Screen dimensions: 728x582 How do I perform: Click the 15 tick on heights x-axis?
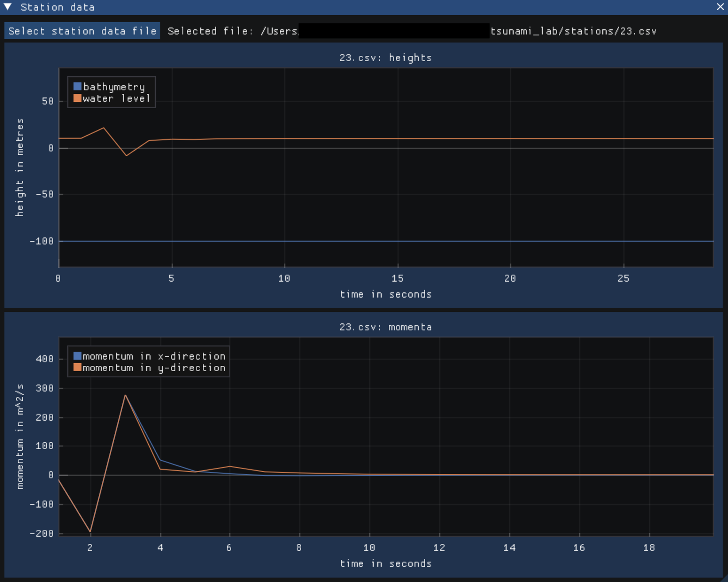398,279
